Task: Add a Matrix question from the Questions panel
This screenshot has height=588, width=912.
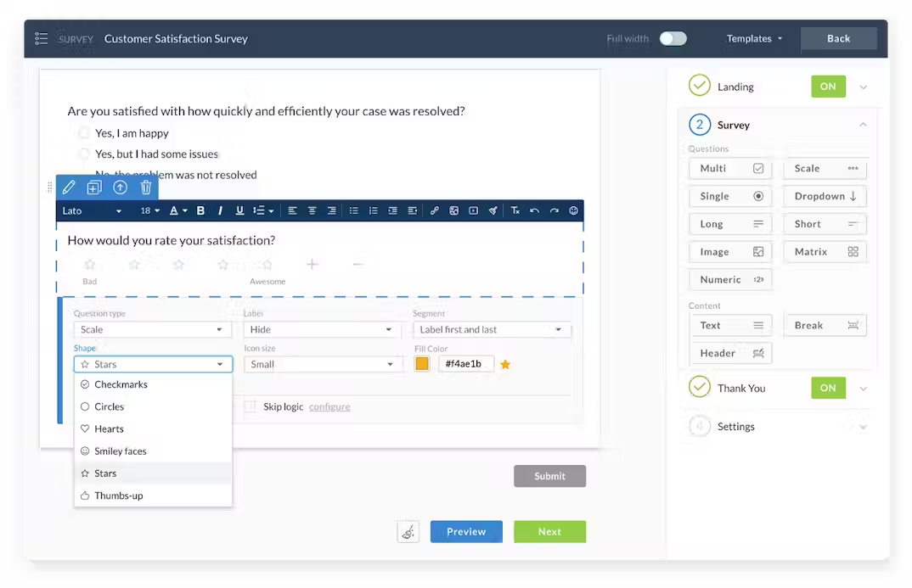Action: point(824,251)
